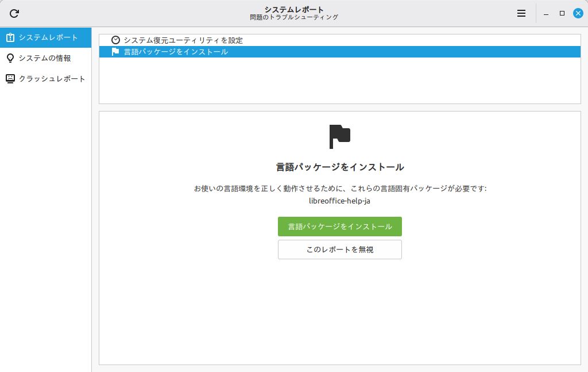The height and width of the screenshot is (372, 588).
Task: Click the bold 言語パッケージをインストール heading
Action: pyautogui.click(x=339, y=167)
